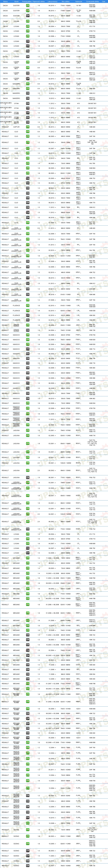Click the ON diesel icon in Dacia Duster 1.5 dCi row
The image size is (108, 868).
point(28,16)
